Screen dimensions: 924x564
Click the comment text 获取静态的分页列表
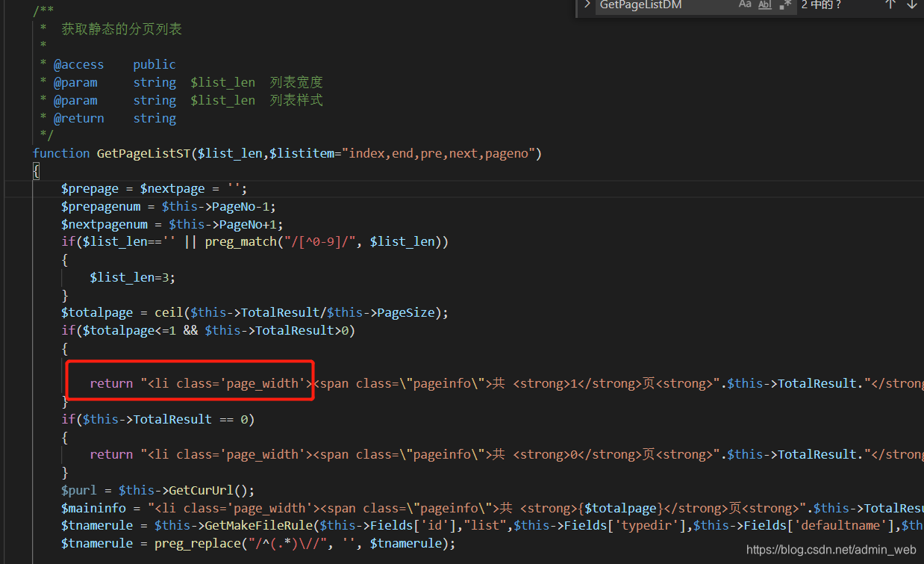click(122, 29)
